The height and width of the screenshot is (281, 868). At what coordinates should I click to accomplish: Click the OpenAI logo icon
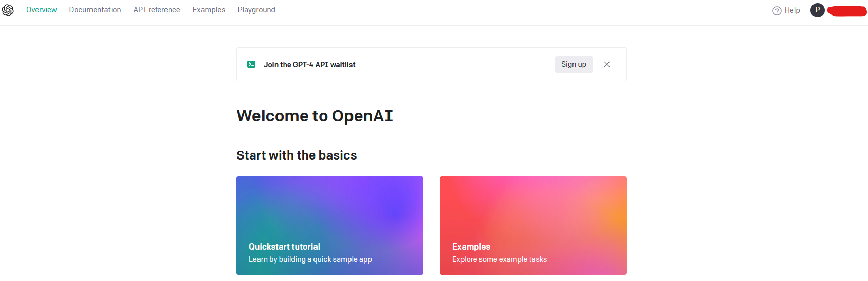[x=8, y=10]
